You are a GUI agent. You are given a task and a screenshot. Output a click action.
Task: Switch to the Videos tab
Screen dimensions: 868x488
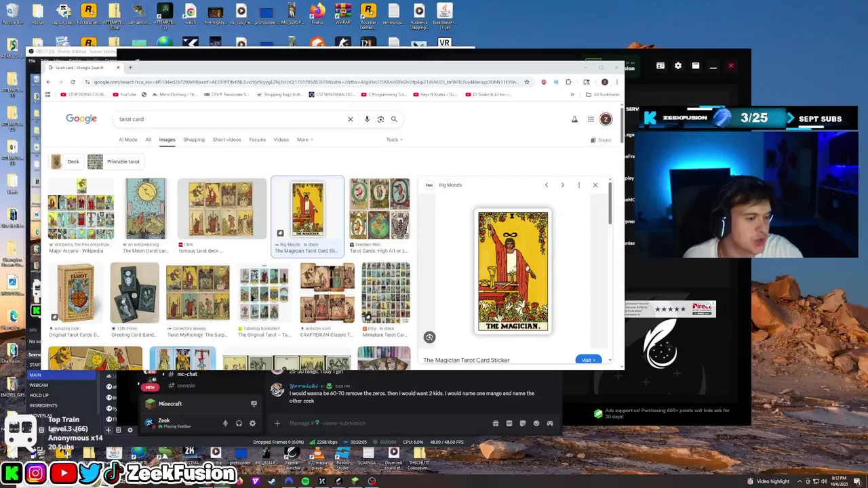(x=281, y=140)
